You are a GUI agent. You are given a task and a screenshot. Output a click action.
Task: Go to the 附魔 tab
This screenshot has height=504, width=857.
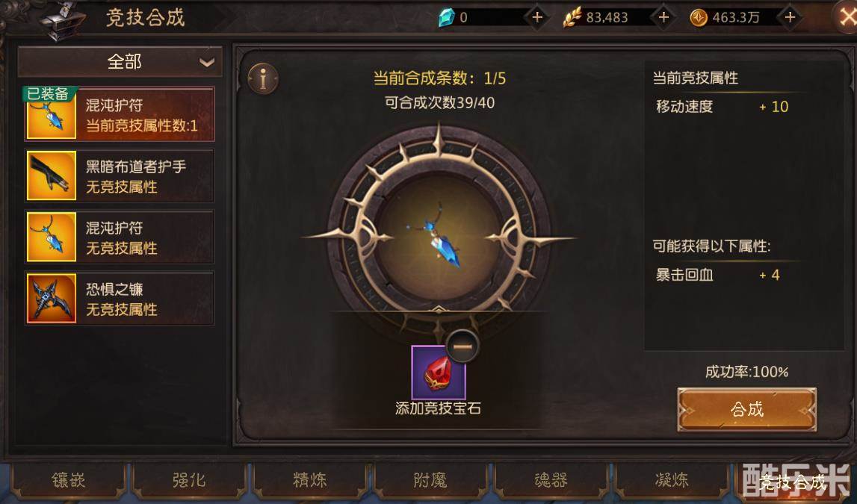coord(430,481)
